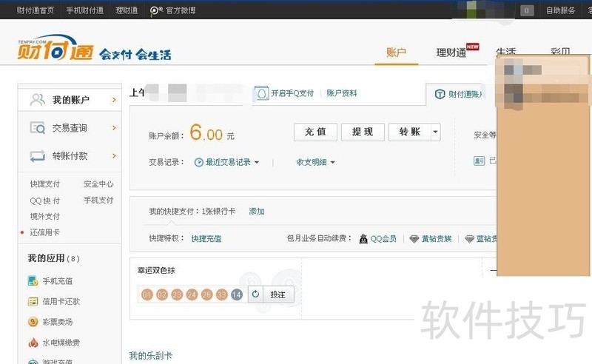
Task: Expand 我的账户 menu arrow
Action: 114,100
